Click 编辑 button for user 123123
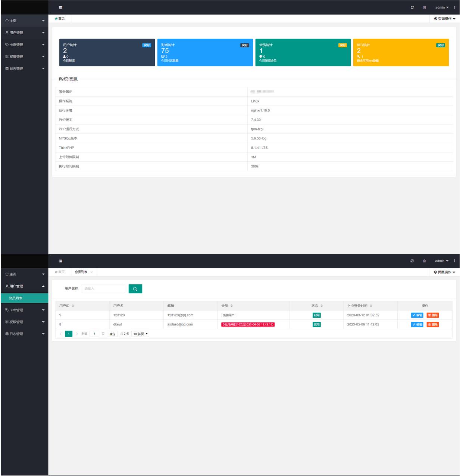 [x=417, y=315]
